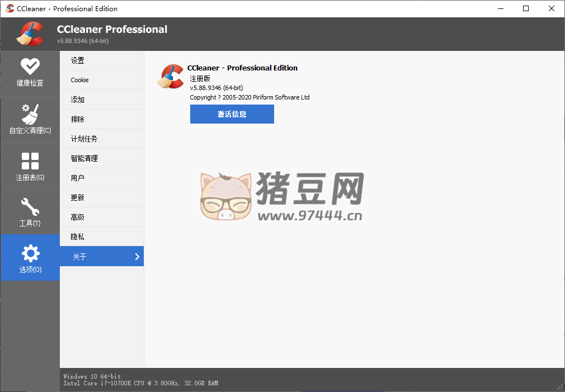Select the 隐私 privacy menu item
Screen dimensions: 565x392
click(78, 237)
